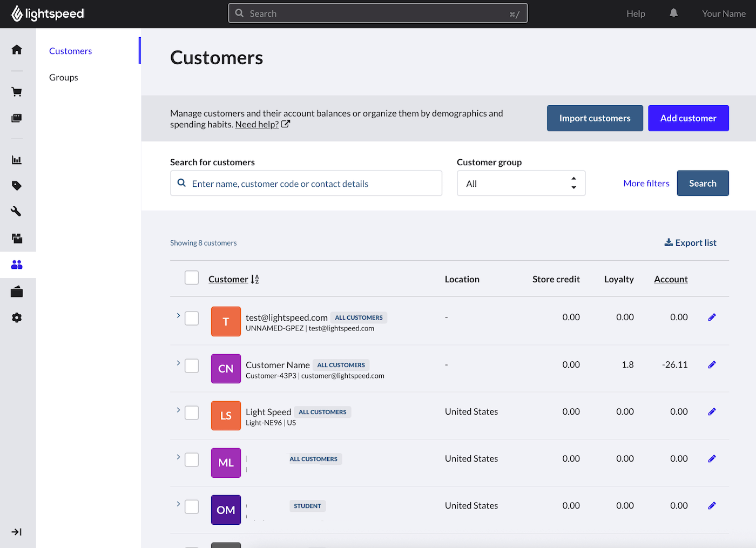The height and width of the screenshot is (548, 756).
Task: Open the Need help? link
Action: (257, 124)
